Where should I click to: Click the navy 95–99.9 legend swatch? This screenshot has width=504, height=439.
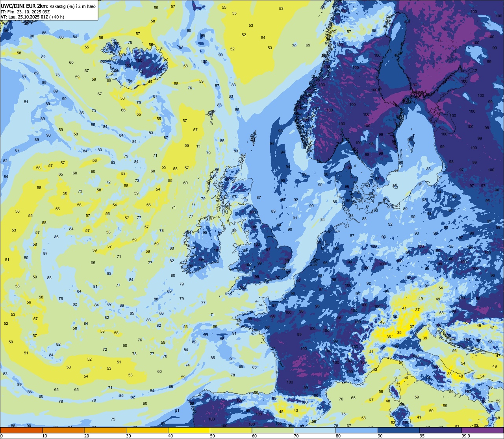(441, 430)
